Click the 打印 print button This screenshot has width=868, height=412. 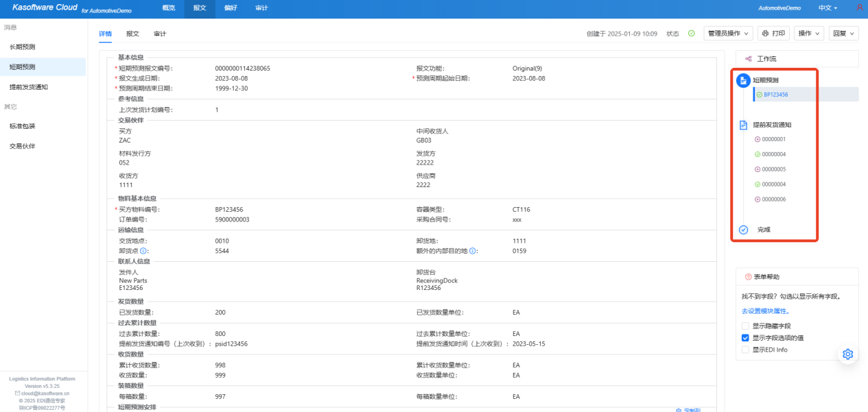tap(773, 33)
